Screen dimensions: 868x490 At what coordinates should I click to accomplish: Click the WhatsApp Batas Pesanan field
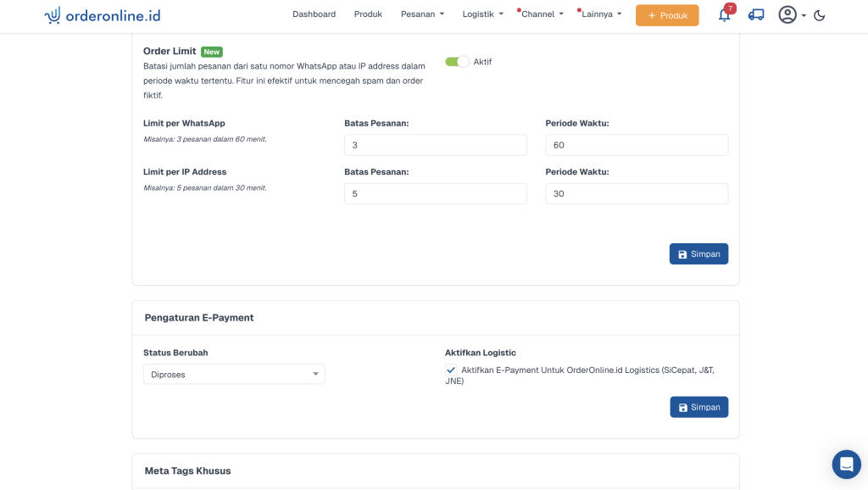click(435, 145)
